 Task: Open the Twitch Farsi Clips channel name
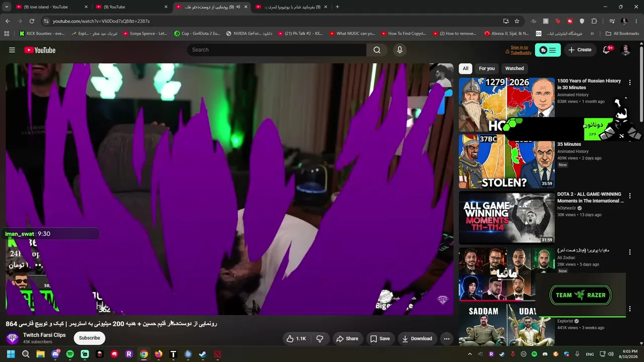(x=44, y=335)
